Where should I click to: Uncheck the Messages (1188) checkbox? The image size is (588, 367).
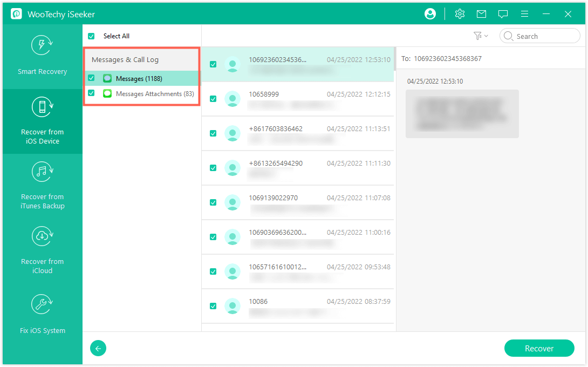[x=91, y=78]
